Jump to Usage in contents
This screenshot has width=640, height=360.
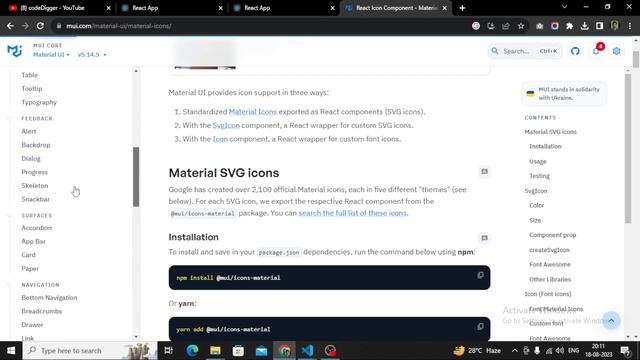[538, 161]
